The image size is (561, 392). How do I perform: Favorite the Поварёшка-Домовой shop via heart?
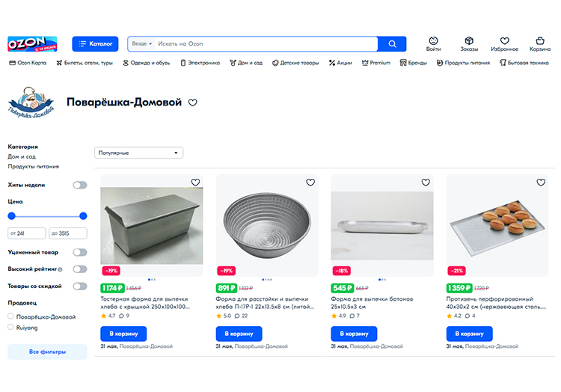click(x=193, y=103)
